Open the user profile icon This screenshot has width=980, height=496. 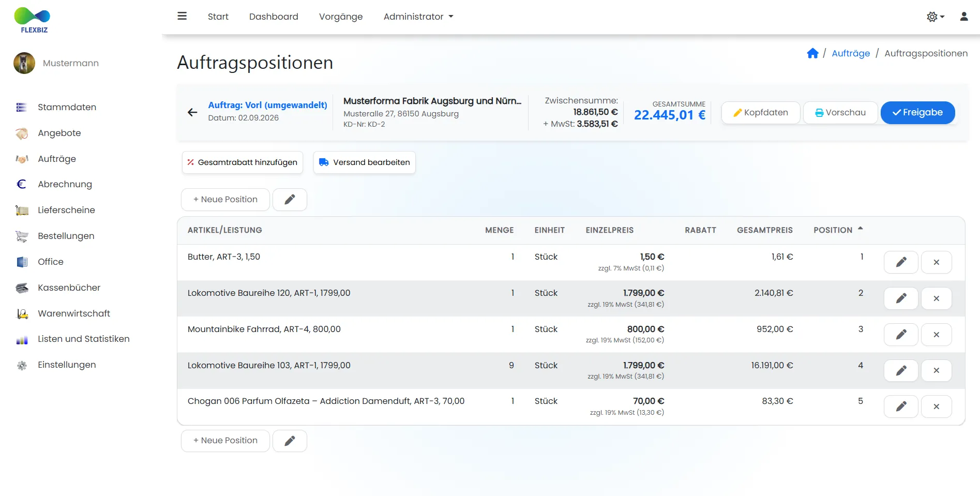coord(964,17)
